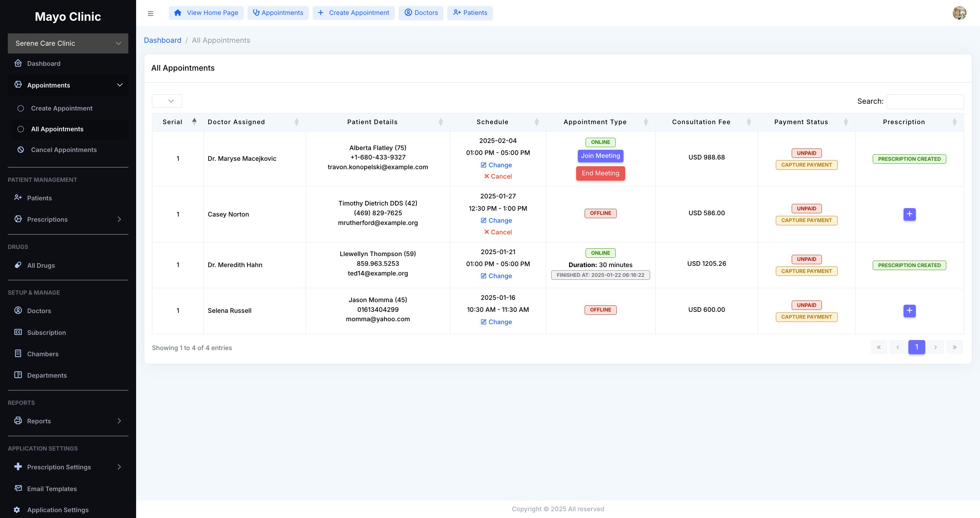The width and height of the screenshot is (980, 518).
Task: Click the Dashboard home icon in sidebar
Action: (x=18, y=63)
